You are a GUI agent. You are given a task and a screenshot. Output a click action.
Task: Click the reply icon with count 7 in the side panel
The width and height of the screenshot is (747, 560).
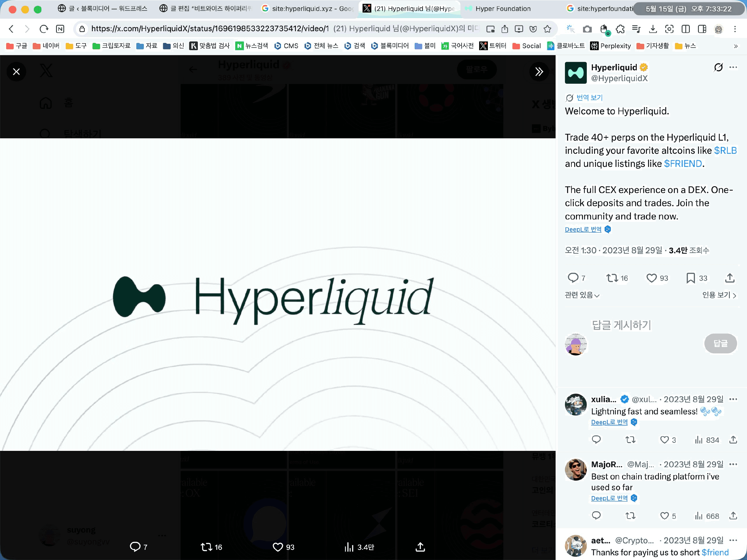point(577,278)
